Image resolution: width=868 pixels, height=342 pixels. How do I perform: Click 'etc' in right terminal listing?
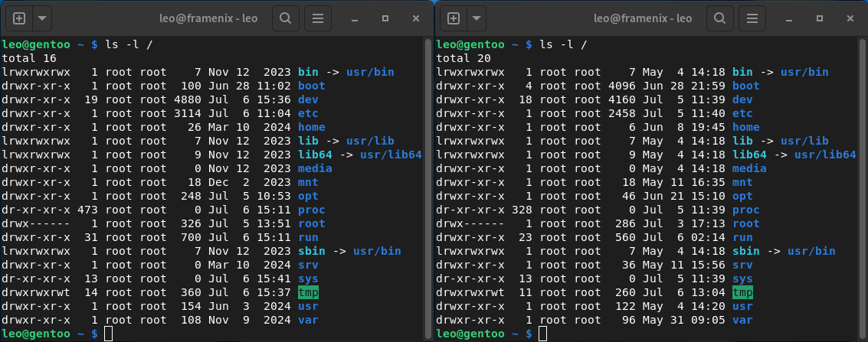tap(743, 113)
